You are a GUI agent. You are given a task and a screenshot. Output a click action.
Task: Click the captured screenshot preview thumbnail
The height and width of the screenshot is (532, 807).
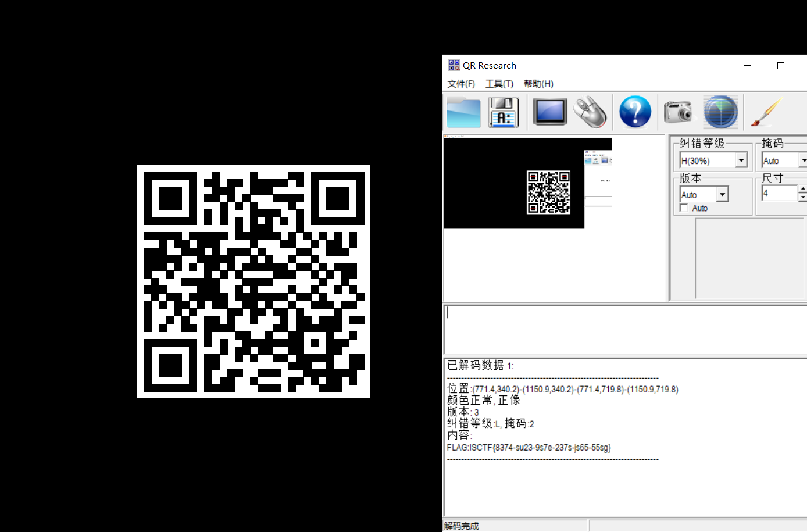(528, 183)
